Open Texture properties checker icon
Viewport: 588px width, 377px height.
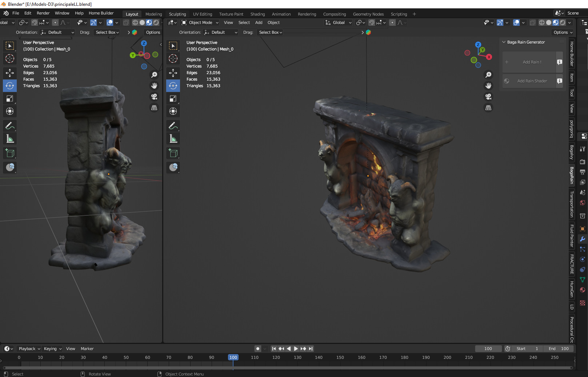(583, 303)
